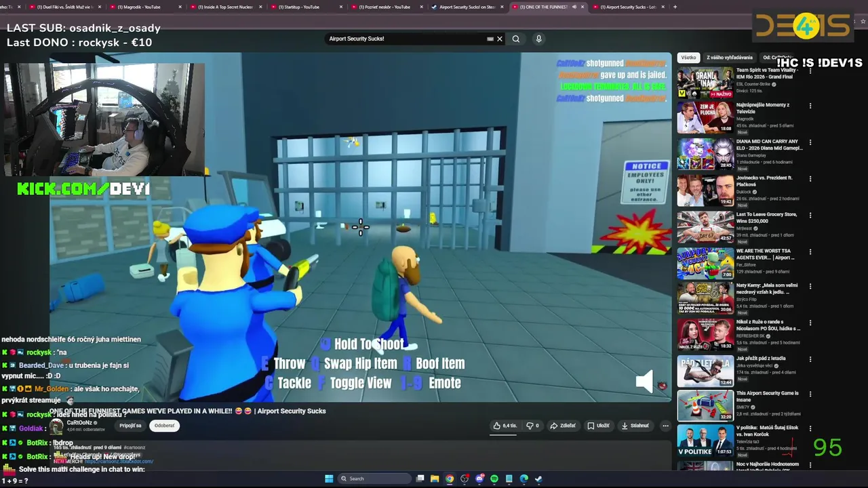Open Nikol z Ruže video title
Viewport: 868px width, 488px height.
pos(769,325)
